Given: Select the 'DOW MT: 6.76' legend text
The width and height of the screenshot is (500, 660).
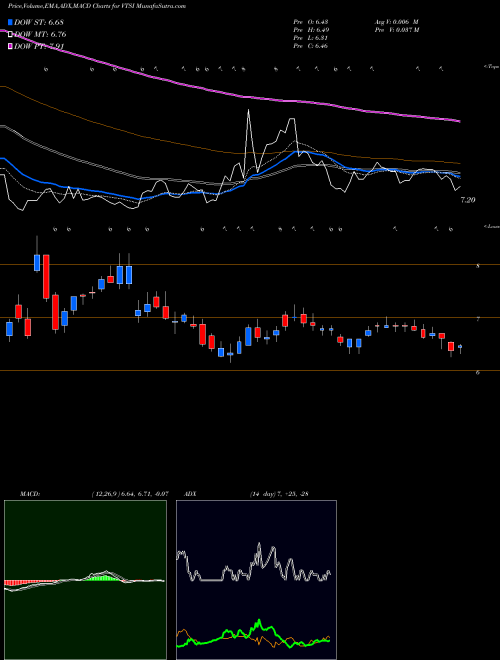Looking at the screenshot, I should pyautogui.click(x=40, y=34).
